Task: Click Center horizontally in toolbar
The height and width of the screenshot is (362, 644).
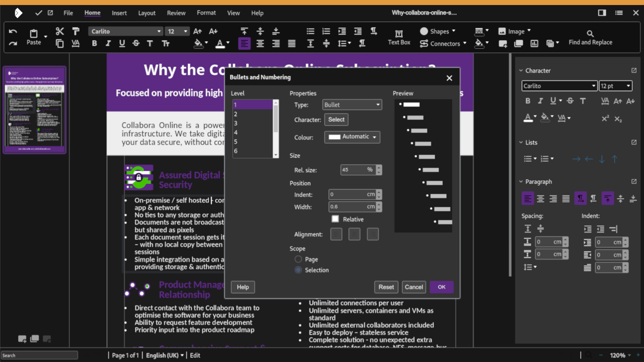Action: pos(260,44)
